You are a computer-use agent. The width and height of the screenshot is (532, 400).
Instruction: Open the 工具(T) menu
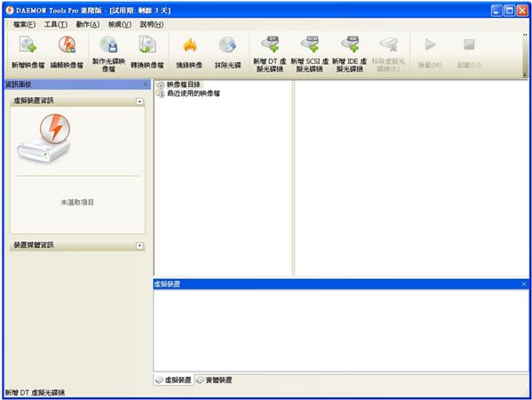pyautogui.click(x=56, y=25)
